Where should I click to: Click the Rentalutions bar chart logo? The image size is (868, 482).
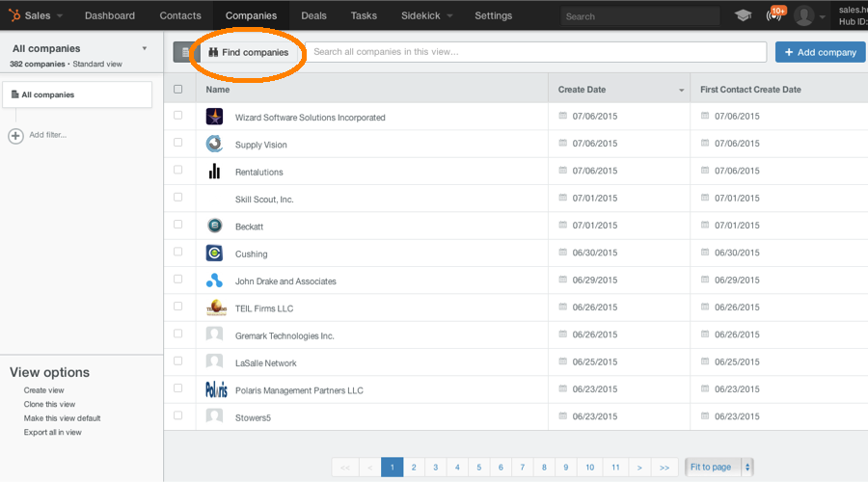[x=214, y=172]
